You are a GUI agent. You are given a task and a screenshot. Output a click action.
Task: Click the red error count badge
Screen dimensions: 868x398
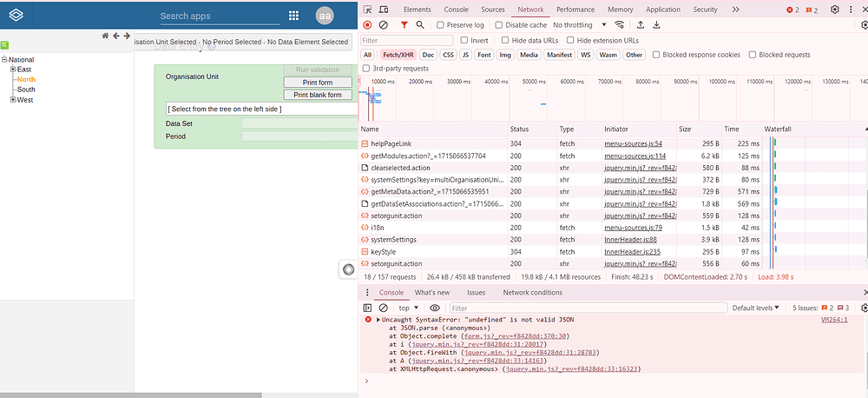click(x=793, y=10)
